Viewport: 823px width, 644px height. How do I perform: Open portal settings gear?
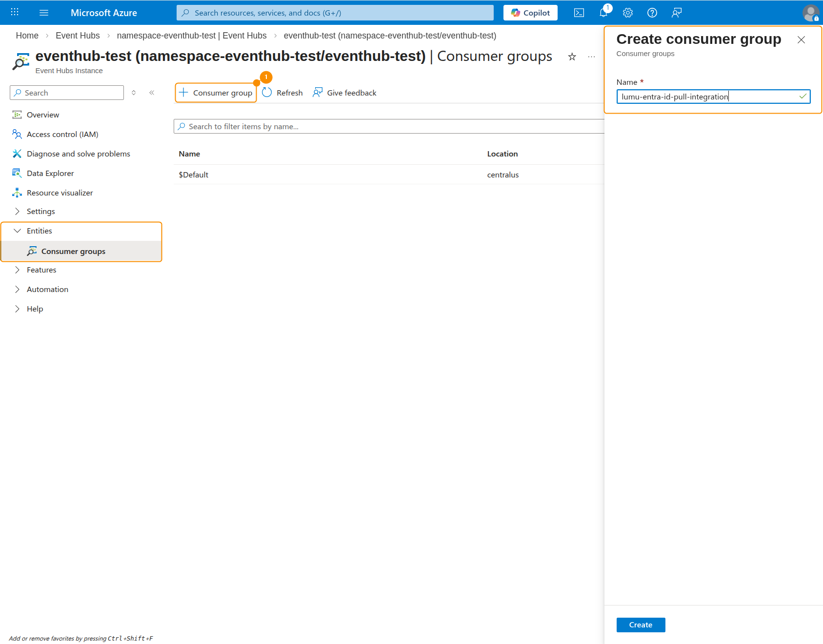click(x=628, y=13)
